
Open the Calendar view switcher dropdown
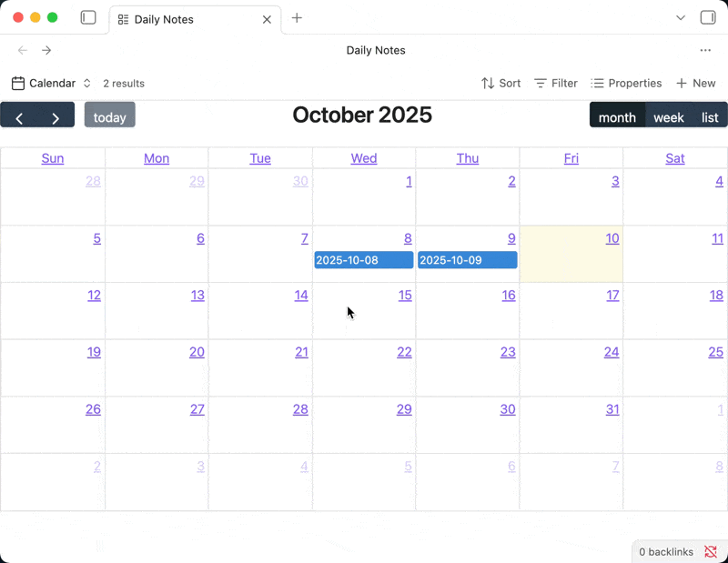coord(52,84)
